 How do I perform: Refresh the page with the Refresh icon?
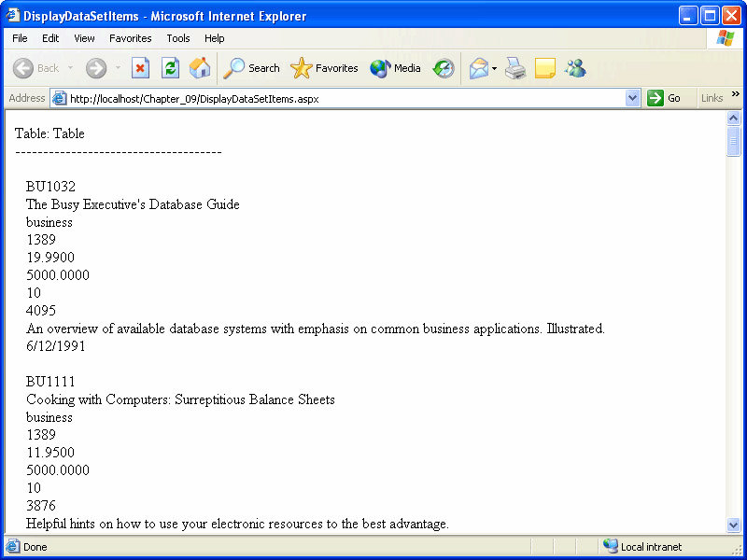[x=170, y=68]
